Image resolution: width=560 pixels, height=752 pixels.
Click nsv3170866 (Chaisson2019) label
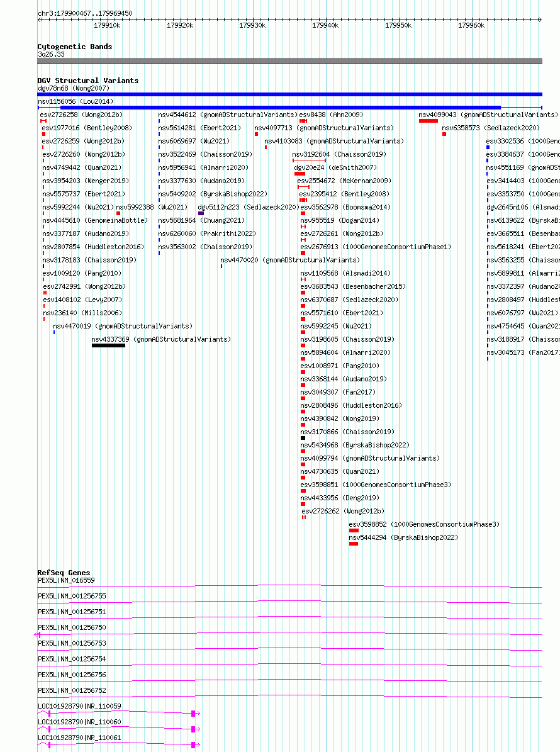tap(347, 432)
